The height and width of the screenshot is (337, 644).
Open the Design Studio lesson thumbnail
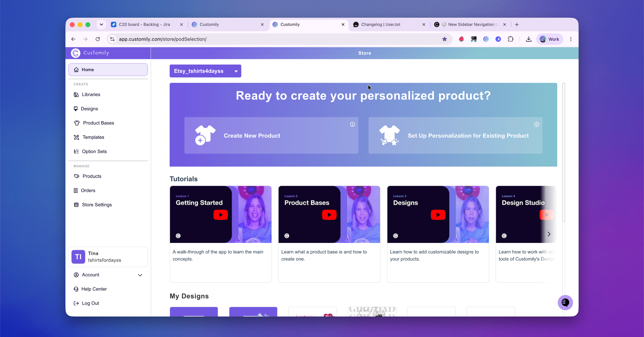526,214
